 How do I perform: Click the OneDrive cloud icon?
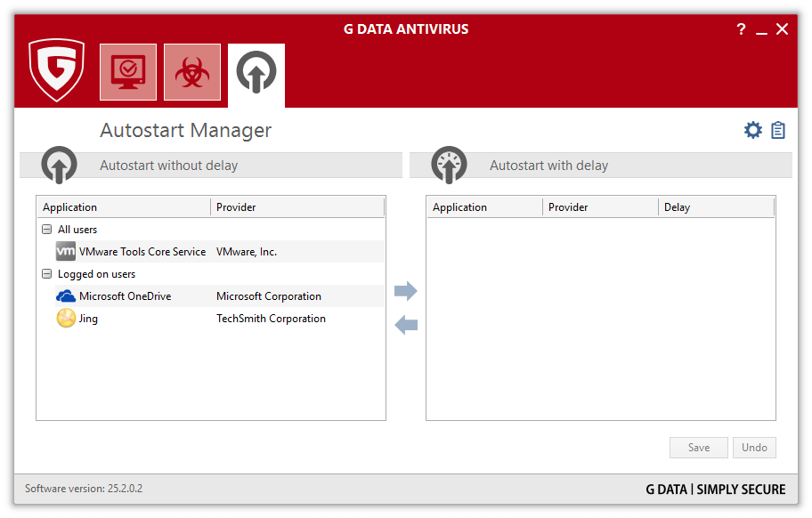coord(66,296)
